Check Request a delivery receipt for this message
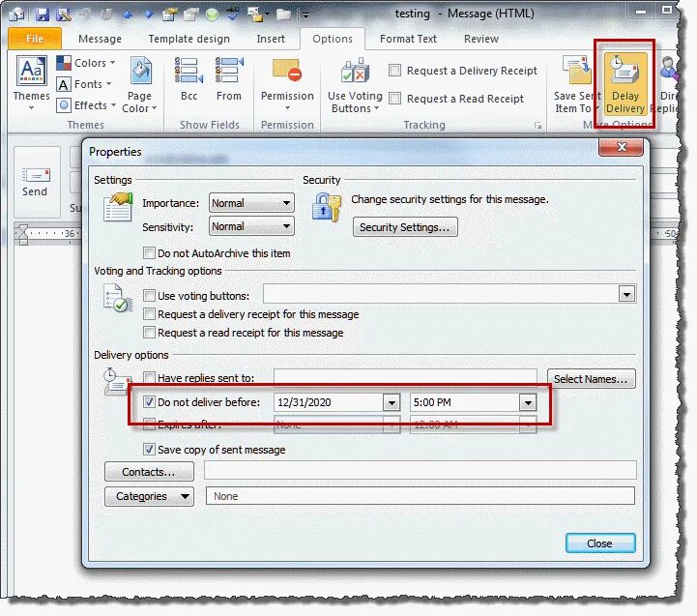This screenshot has width=697, height=616. point(149,314)
